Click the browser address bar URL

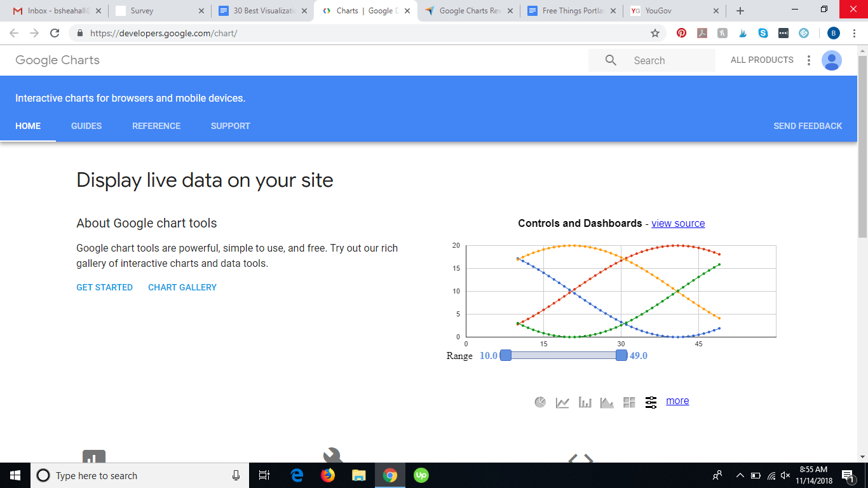[164, 33]
